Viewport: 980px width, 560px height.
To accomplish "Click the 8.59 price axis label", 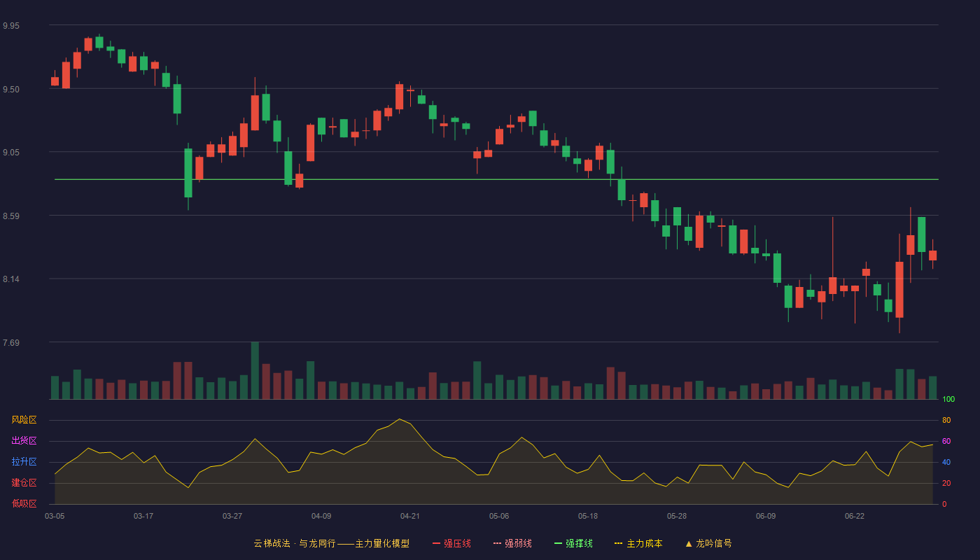I will pyautogui.click(x=11, y=216).
